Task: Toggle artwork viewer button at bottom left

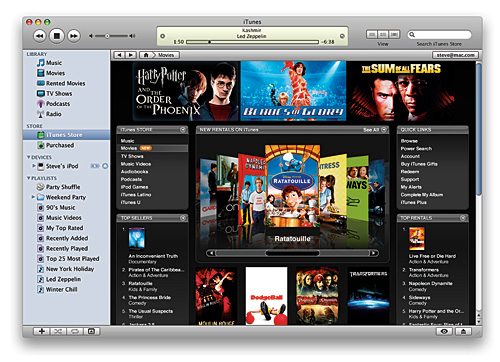Action: click(x=92, y=331)
